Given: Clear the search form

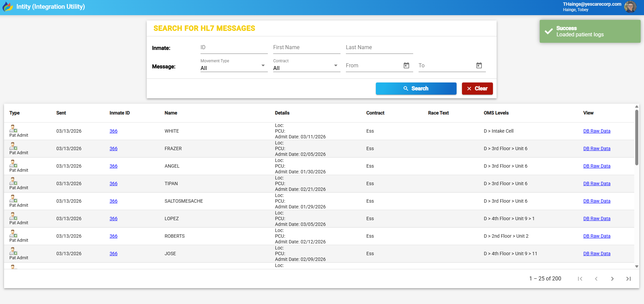Looking at the screenshot, I should point(477,89).
